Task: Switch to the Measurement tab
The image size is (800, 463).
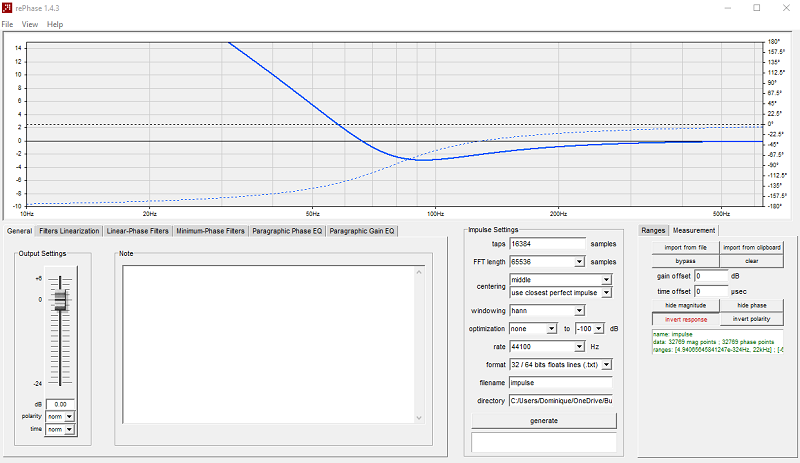Action: (693, 230)
